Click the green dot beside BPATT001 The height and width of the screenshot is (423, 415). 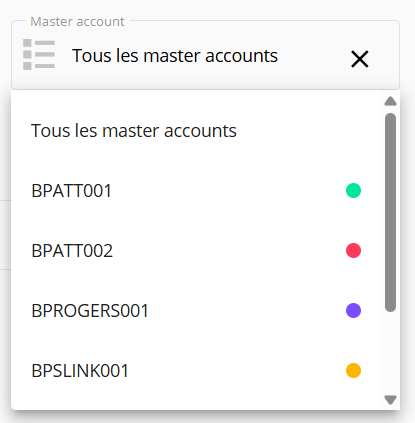(x=353, y=190)
